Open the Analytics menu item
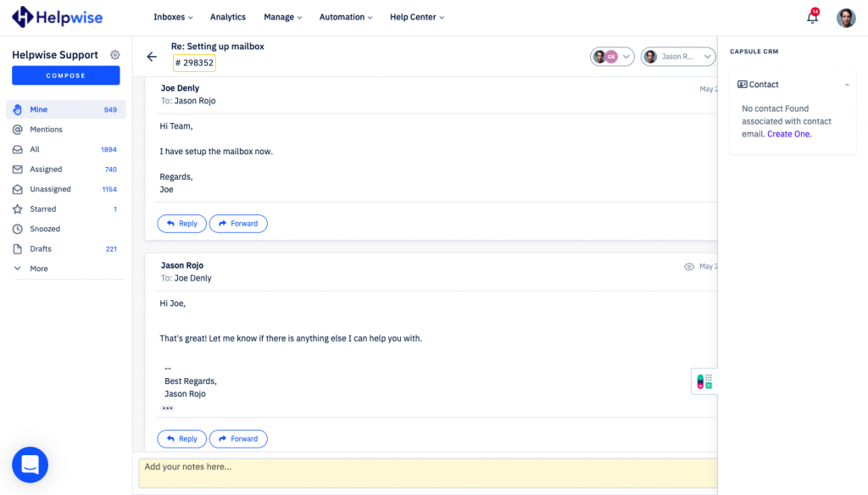This screenshot has height=495, width=868. point(227,17)
